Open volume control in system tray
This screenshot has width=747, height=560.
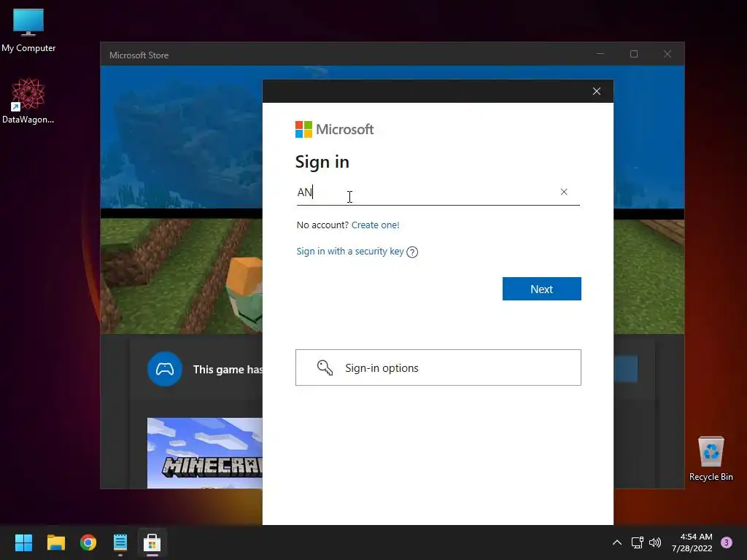[x=655, y=542]
